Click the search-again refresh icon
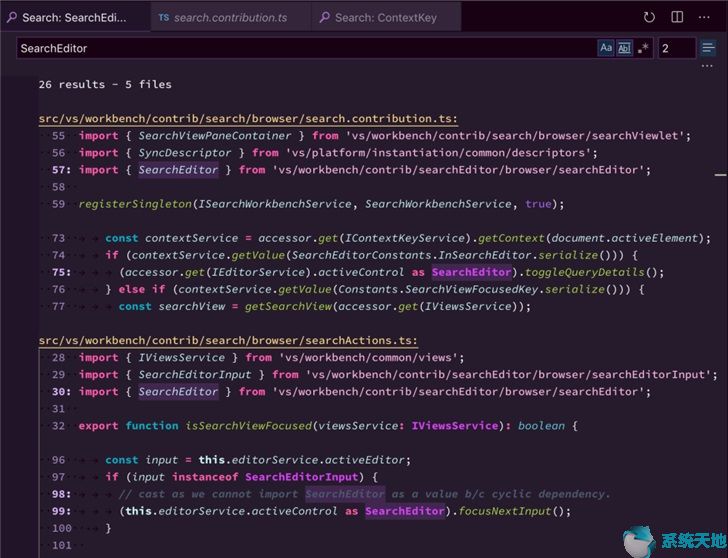The height and width of the screenshot is (558, 728). [x=649, y=18]
